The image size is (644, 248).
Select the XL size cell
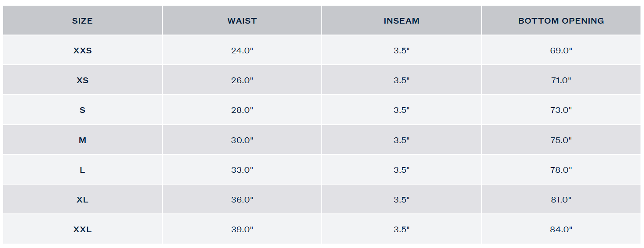82,199
